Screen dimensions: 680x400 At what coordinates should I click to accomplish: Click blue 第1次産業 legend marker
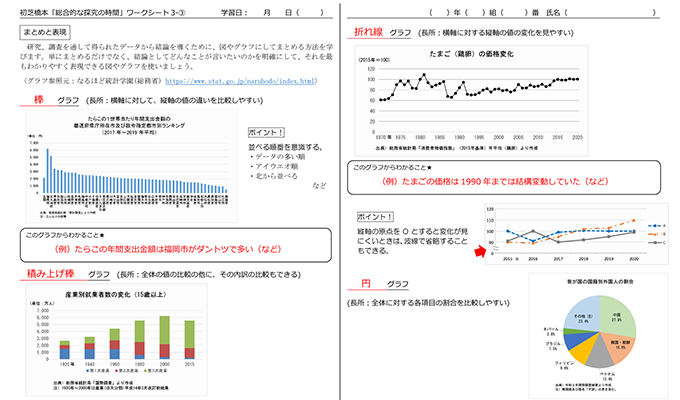pos(88,371)
